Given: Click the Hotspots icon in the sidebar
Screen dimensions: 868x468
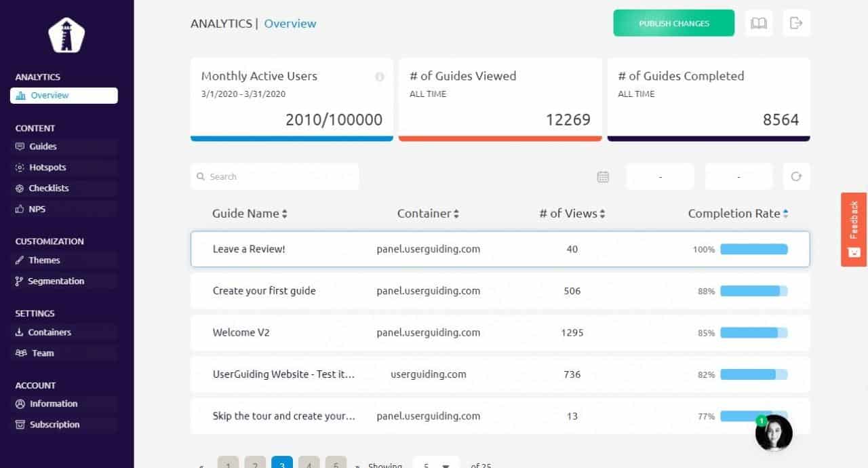Looking at the screenshot, I should pos(20,168).
